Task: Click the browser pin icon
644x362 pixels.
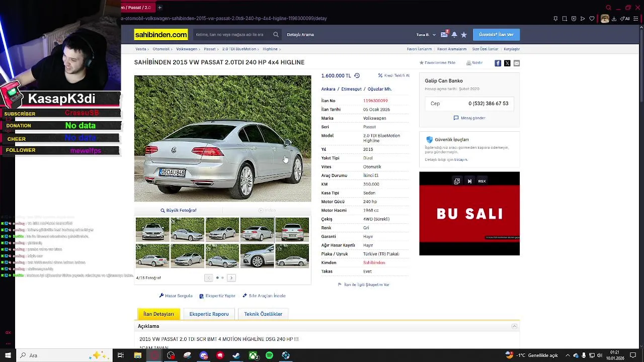Action: point(555,19)
